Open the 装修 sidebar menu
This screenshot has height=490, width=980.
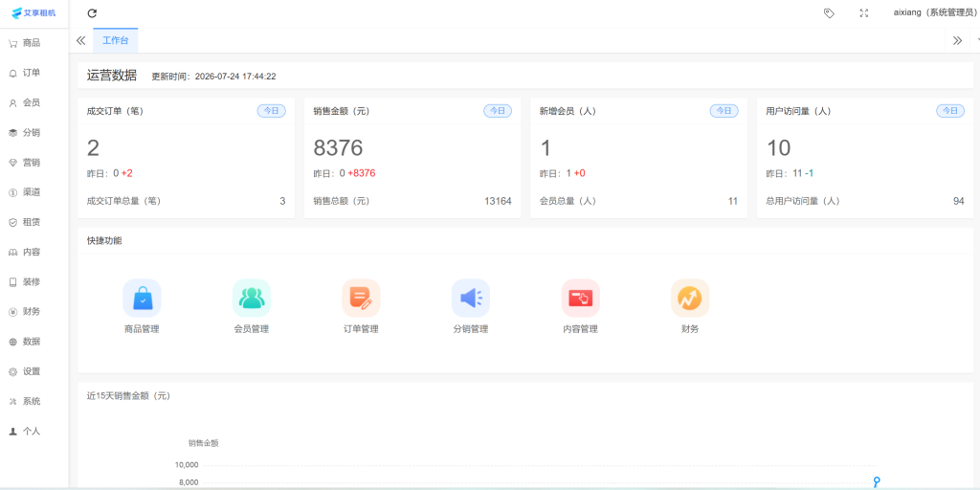pyautogui.click(x=33, y=282)
